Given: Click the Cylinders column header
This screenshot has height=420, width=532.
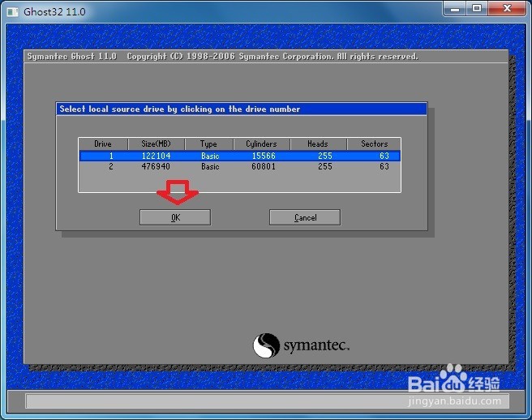Looking at the screenshot, I should 262,144.
